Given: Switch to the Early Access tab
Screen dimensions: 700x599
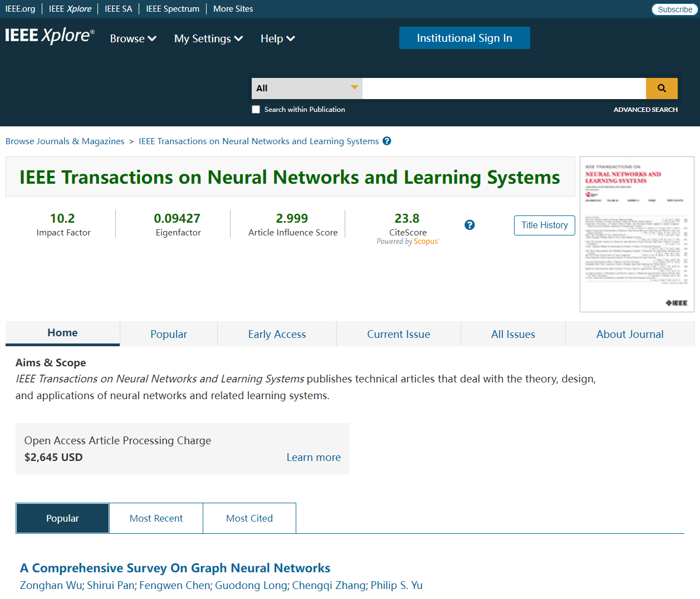Looking at the screenshot, I should coord(277,334).
